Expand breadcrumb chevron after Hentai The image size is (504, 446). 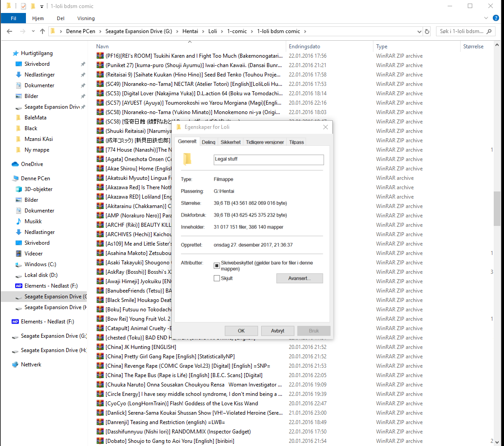(203, 31)
